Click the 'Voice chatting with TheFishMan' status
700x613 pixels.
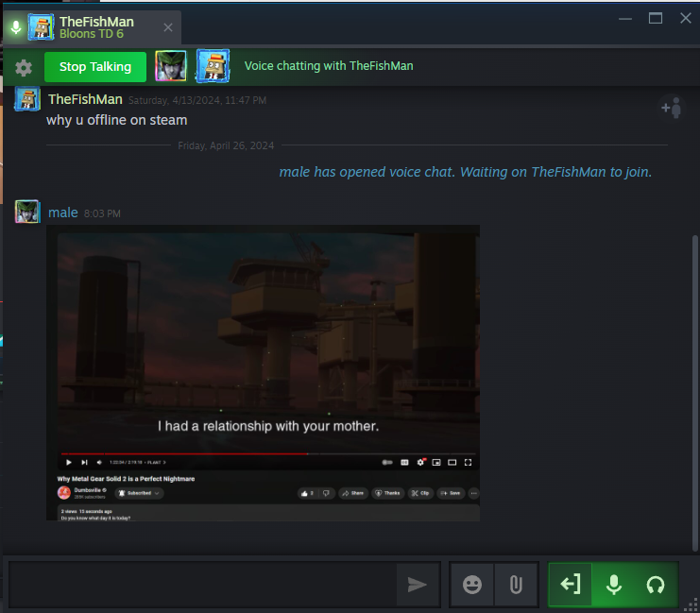click(329, 66)
